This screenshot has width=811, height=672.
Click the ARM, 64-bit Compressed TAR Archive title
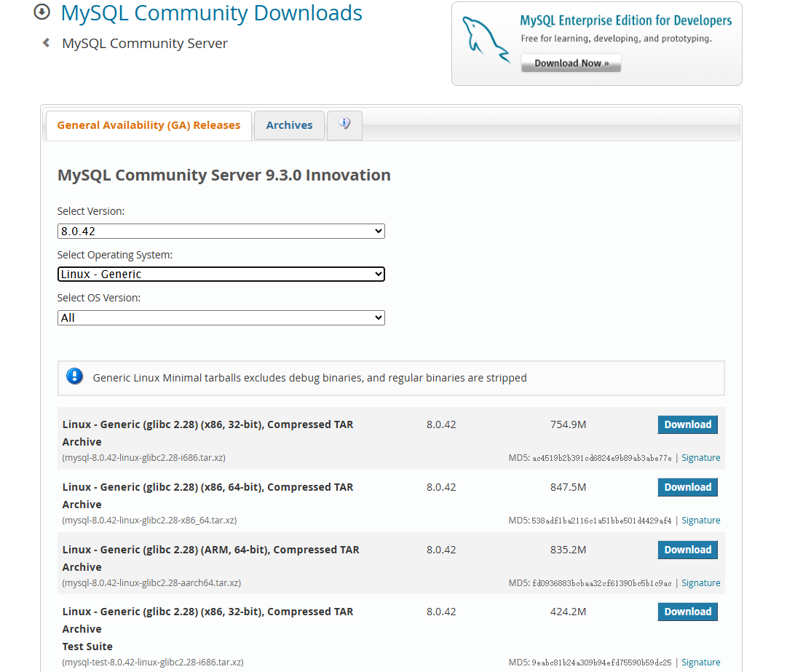pyautogui.click(x=211, y=558)
